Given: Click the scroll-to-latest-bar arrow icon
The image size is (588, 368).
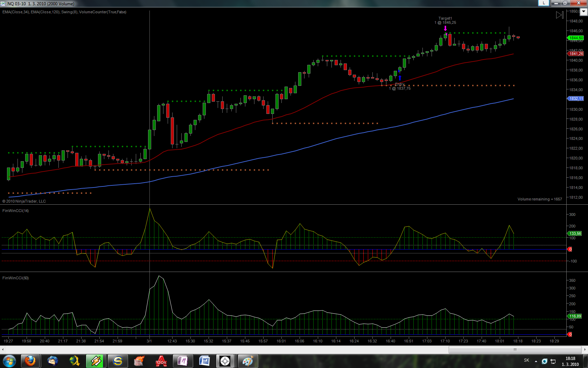Looking at the screenshot, I should pyautogui.click(x=560, y=15).
